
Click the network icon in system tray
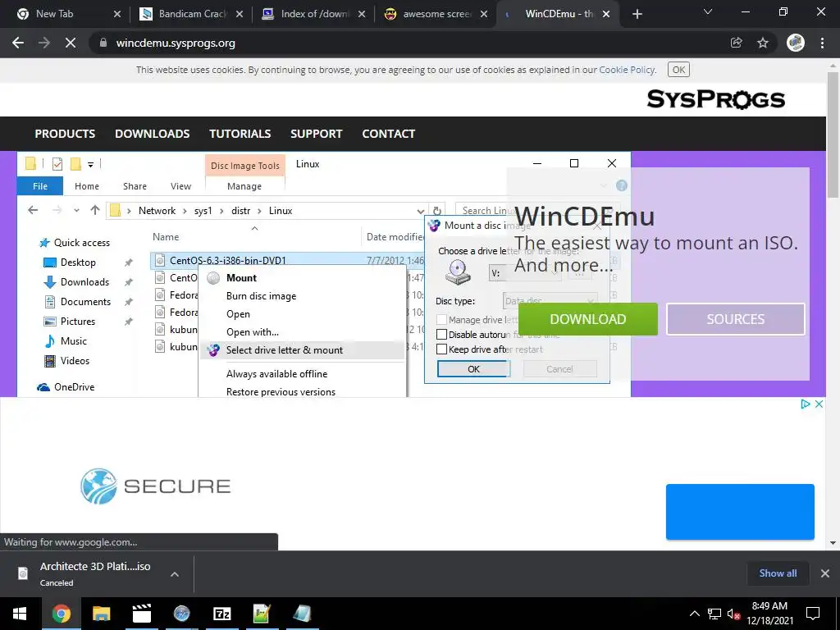pos(714,614)
